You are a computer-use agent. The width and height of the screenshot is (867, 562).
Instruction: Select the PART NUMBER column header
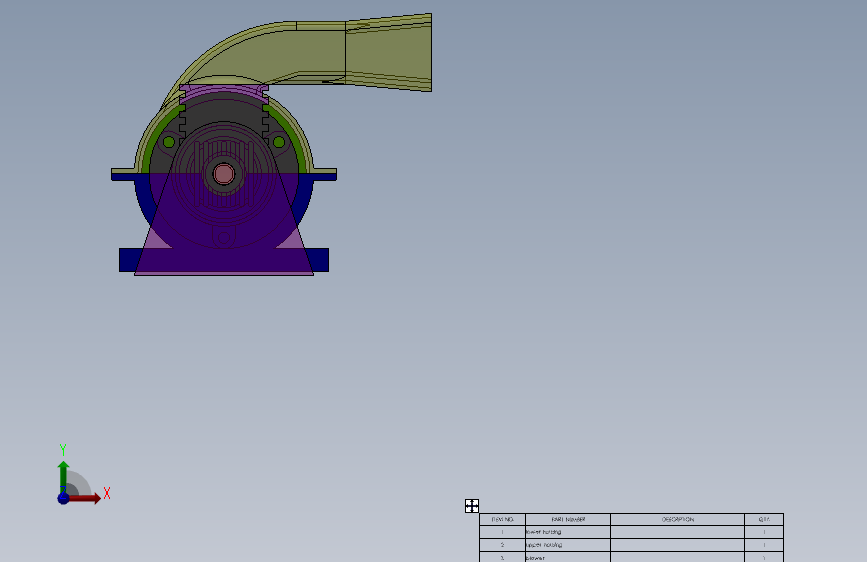(x=568, y=519)
